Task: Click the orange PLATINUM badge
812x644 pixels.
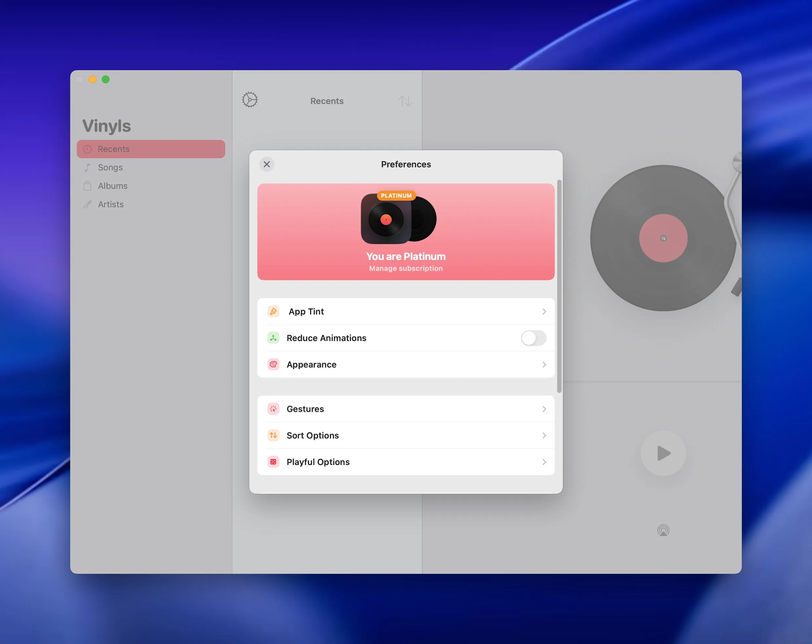Action: 396,195
